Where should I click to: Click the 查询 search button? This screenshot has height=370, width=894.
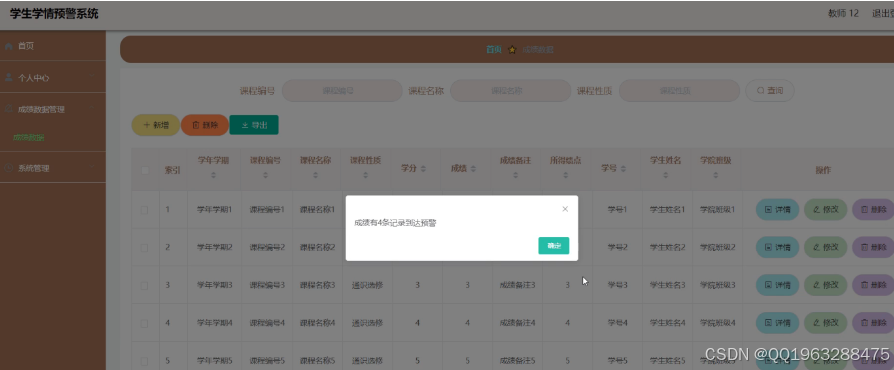(770, 91)
